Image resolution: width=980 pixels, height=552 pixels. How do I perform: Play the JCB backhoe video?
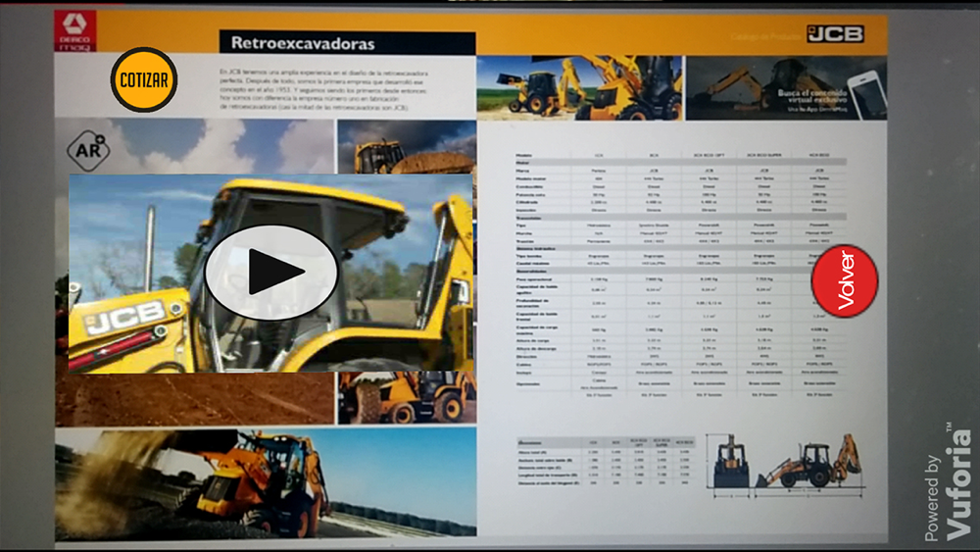(271, 272)
